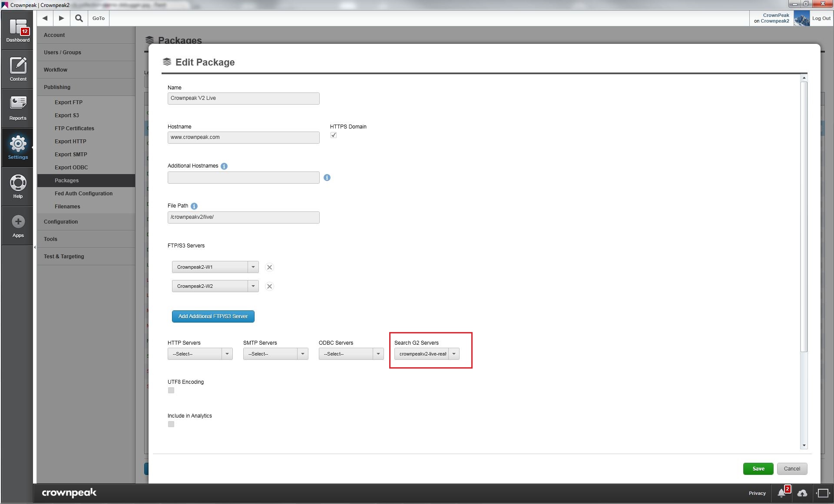Open the Workflow menu item
The image size is (834, 504).
(x=86, y=70)
